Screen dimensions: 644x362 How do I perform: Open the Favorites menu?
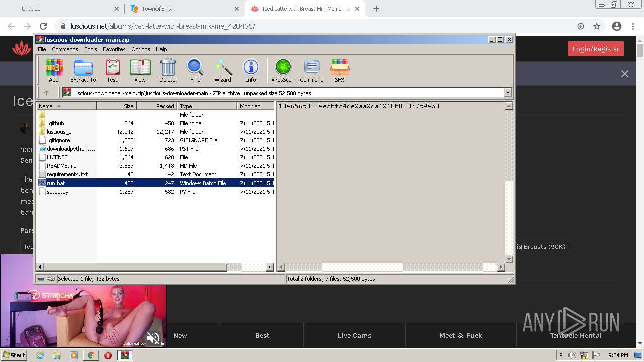[x=114, y=49]
